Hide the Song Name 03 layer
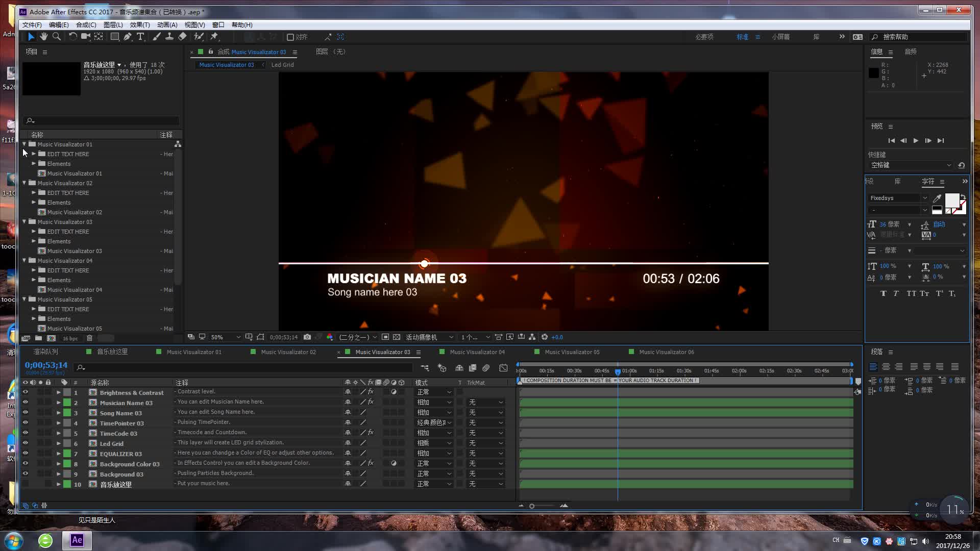The height and width of the screenshot is (551, 980). coord(25,413)
